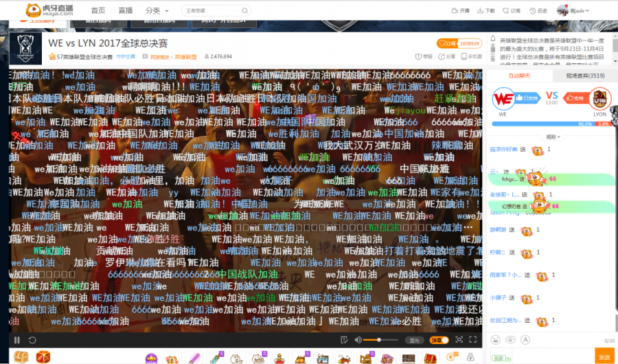The image size is (618, 364).
Task: Open the red dice game icon
Action: tap(43, 357)
